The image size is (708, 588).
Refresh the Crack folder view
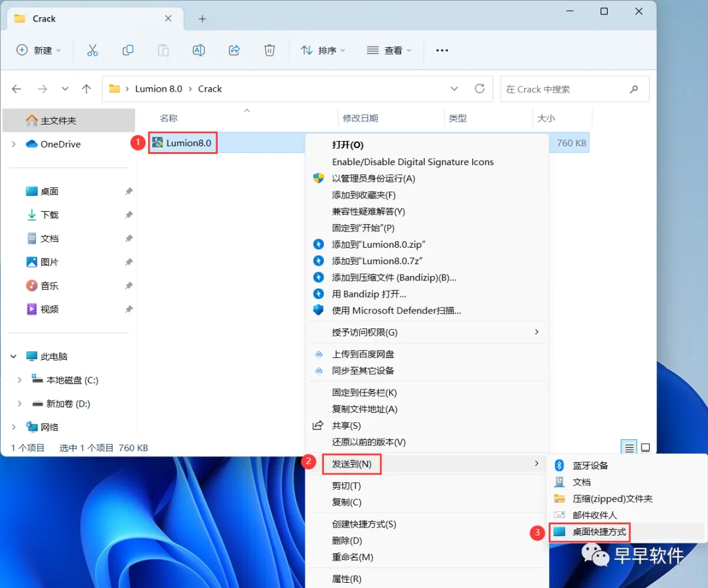[x=479, y=88]
